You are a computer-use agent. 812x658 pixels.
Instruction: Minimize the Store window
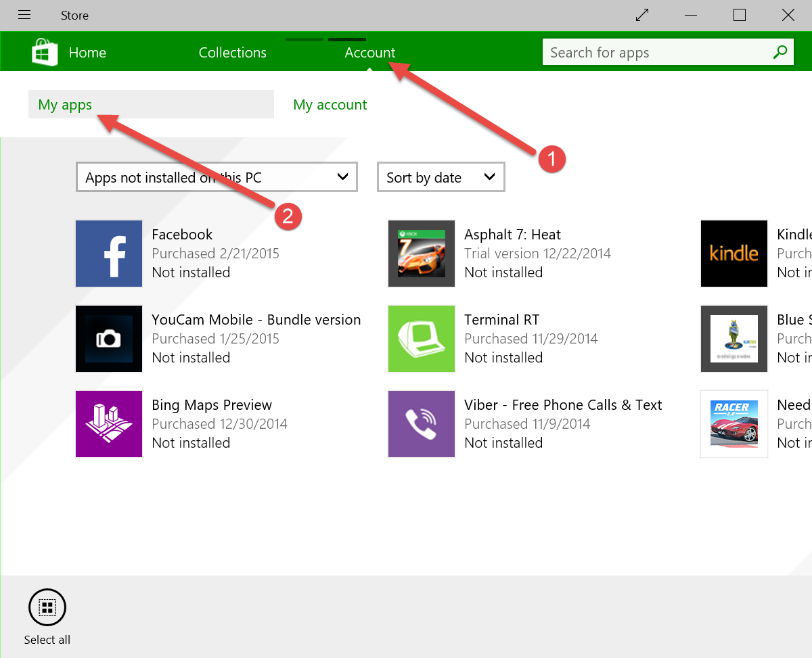click(x=691, y=15)
